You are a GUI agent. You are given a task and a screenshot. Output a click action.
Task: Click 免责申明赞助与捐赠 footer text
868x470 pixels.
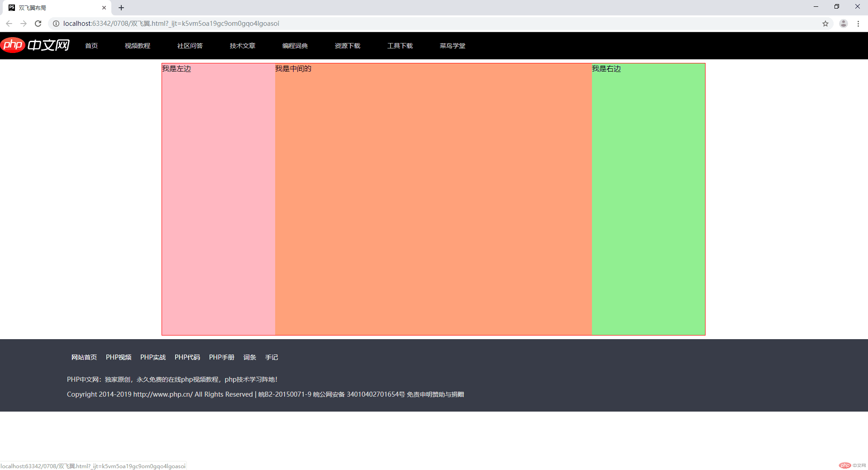coord(435,394)
